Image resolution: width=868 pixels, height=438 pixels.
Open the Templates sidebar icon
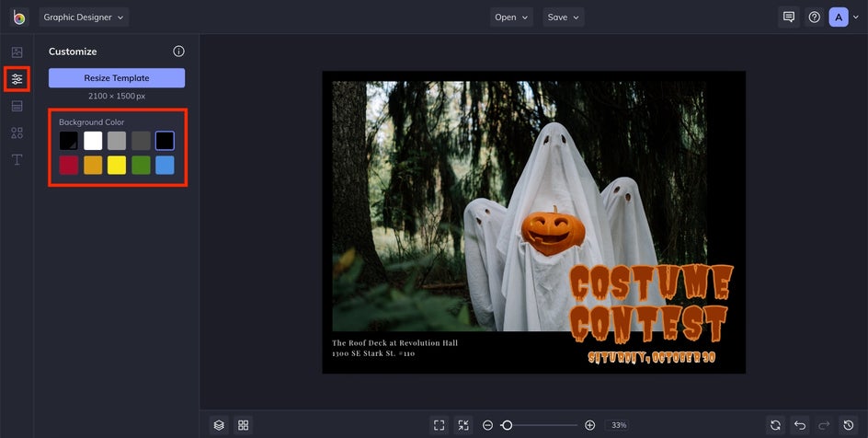pos(17,106)
